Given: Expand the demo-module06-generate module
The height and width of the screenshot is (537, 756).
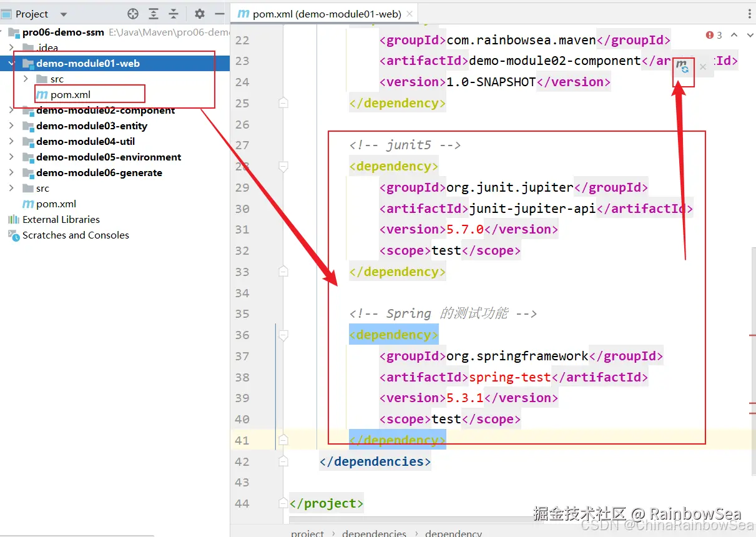Looking at the screenshot, I should tap(12, 172).
